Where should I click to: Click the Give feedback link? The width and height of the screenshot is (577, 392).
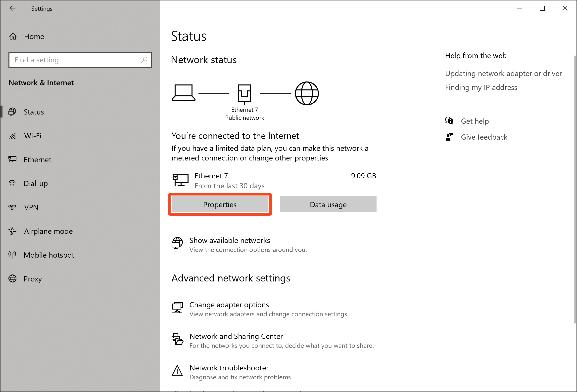[484, 137]
